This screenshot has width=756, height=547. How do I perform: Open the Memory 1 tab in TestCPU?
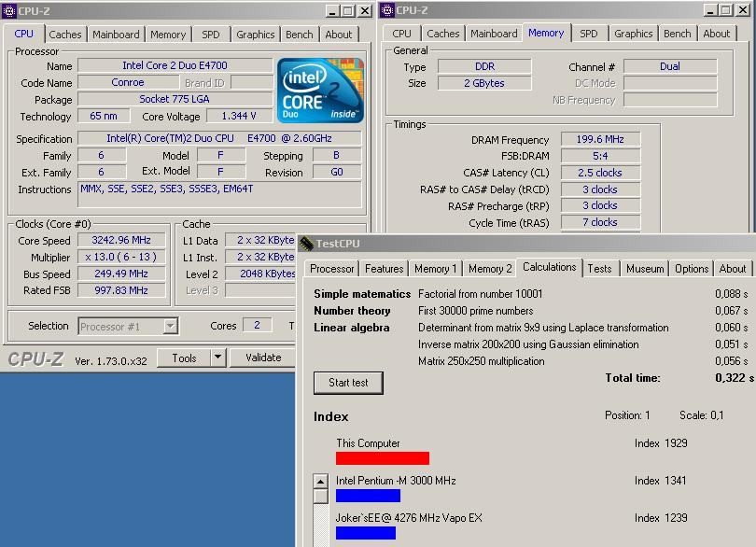point(435,269)
